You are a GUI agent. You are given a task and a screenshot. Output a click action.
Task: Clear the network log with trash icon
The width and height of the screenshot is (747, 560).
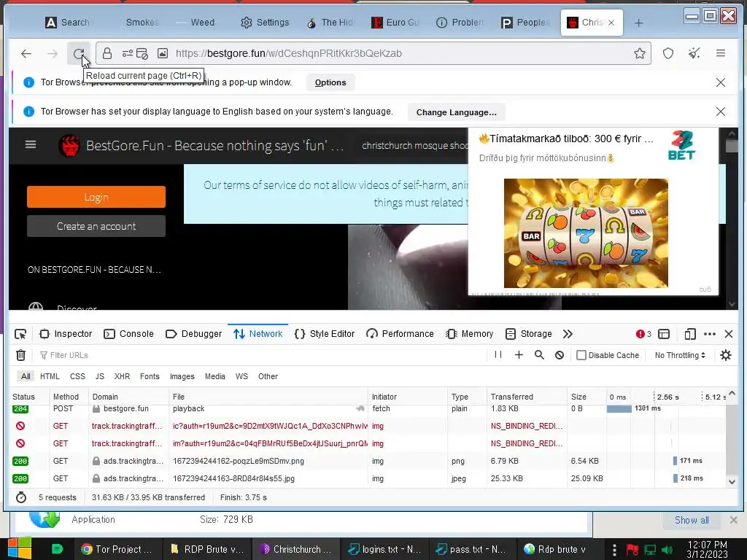pos(20,355)
